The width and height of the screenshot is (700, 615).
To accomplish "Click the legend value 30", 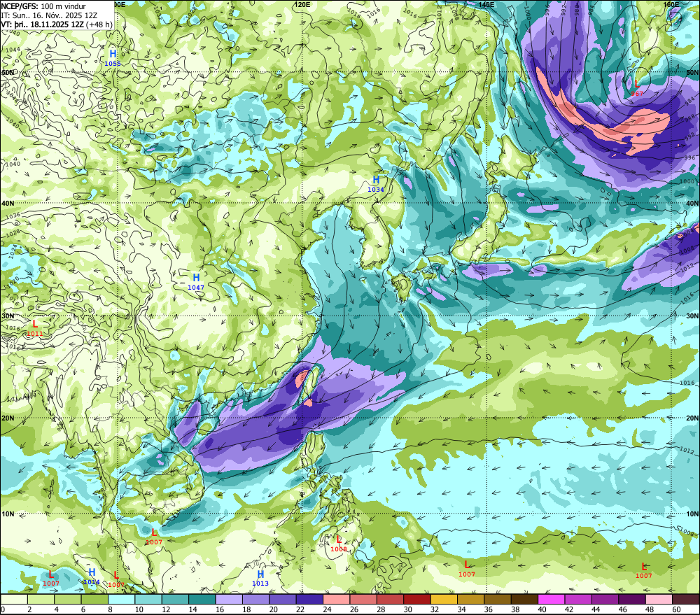I will click(x=408, y=609).
